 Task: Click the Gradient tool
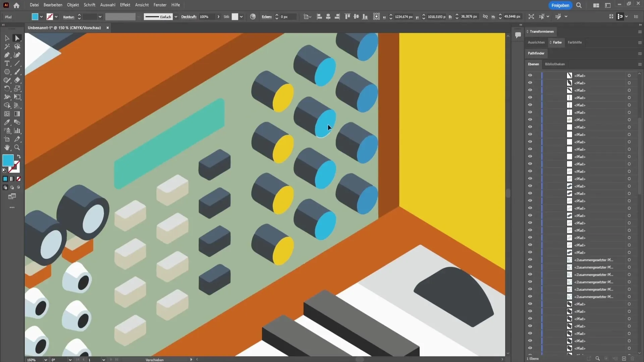17,114
